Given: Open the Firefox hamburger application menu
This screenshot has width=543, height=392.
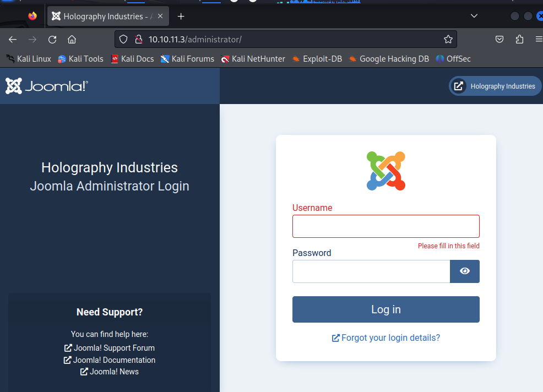Looking at the screenshot, I should point(539,39).
